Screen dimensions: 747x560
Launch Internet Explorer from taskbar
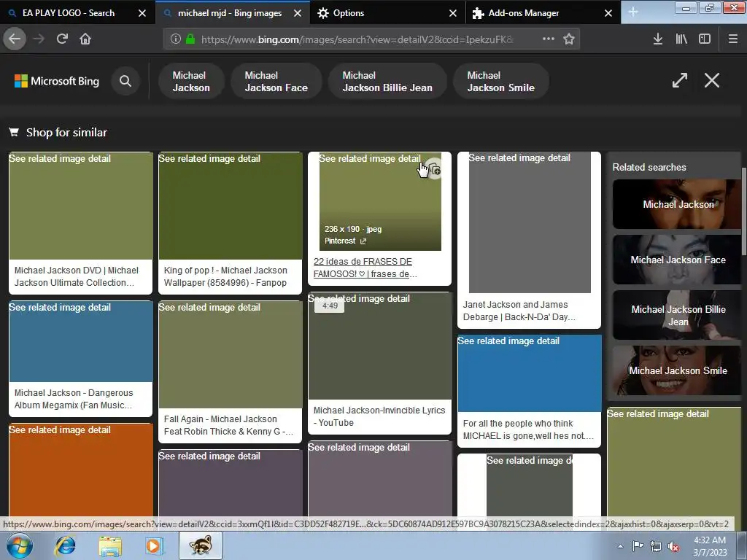coord(65,545)
